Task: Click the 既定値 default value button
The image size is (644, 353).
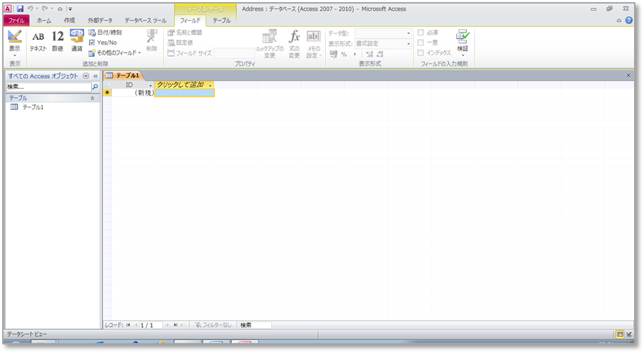Action: [x=180, y=43]
